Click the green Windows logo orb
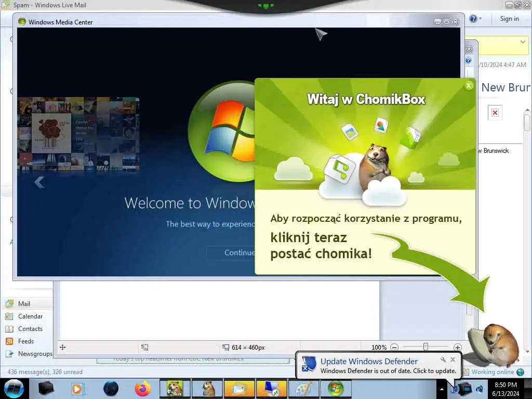Screen dimensions: 532x399 tap(221, 131)
